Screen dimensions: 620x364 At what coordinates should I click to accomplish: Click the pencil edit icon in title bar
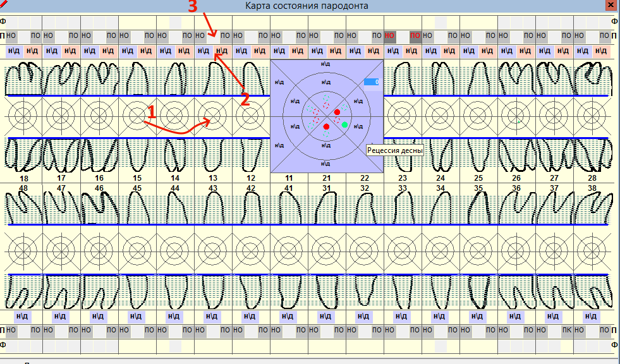point(6,5)
